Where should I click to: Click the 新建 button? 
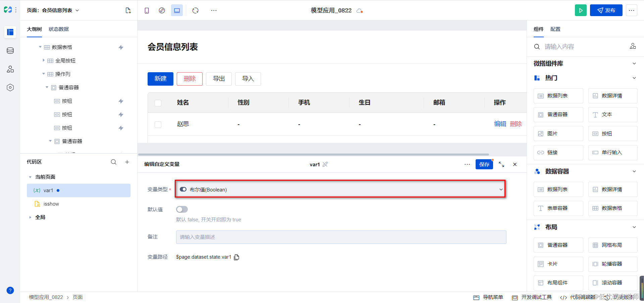[x=160, y=79]
